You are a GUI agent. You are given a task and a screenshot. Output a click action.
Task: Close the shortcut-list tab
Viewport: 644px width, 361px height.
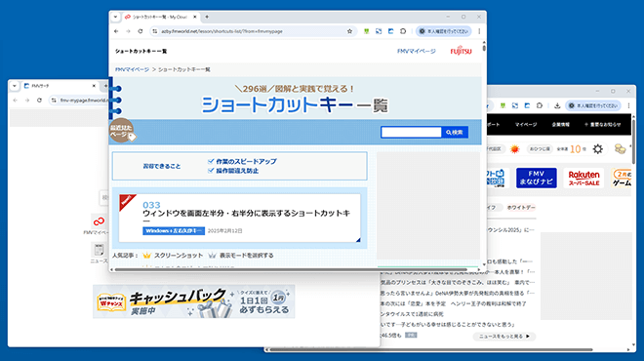click(x=195, y=17)
